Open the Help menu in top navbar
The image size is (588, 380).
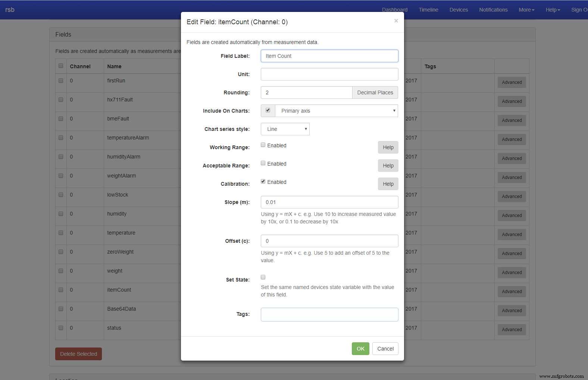(x=553, y=10)
